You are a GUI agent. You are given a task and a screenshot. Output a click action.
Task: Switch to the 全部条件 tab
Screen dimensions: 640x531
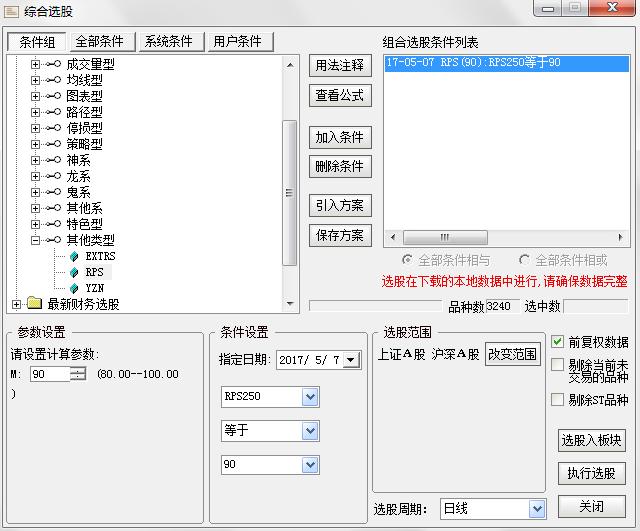click(x=102, y=42)
